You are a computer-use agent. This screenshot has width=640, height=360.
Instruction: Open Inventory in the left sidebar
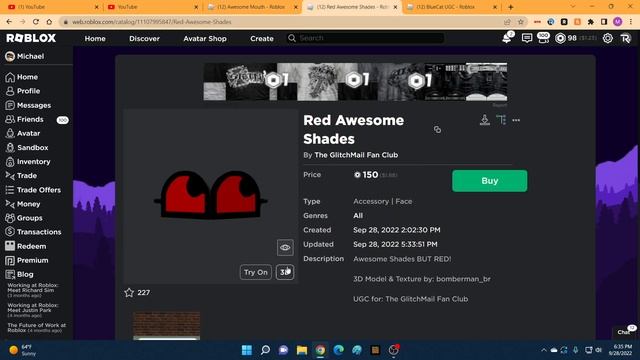point(33,162)
